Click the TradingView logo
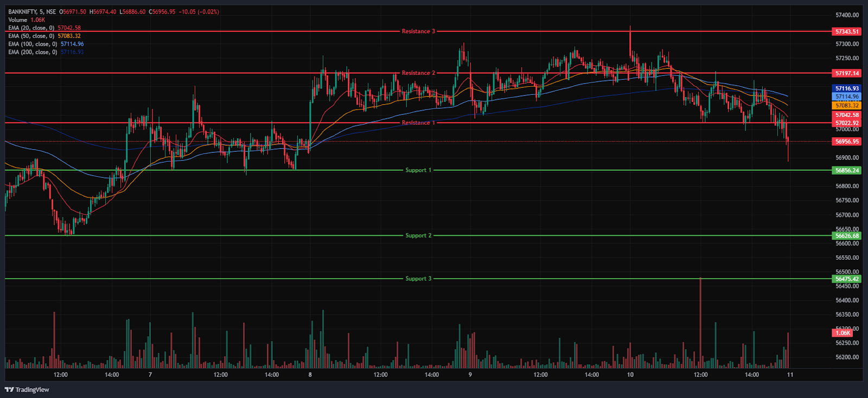 27,389
